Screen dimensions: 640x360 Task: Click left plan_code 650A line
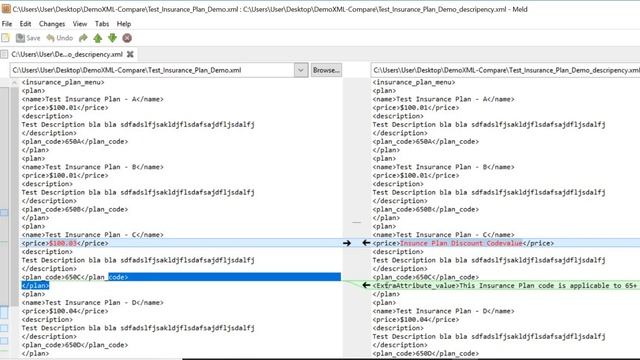pyautogui.click(x=75, y=142)
